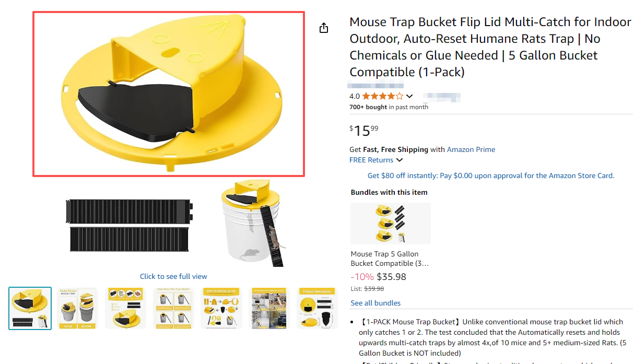Click the share icon beside the product image

coord(324,28)
